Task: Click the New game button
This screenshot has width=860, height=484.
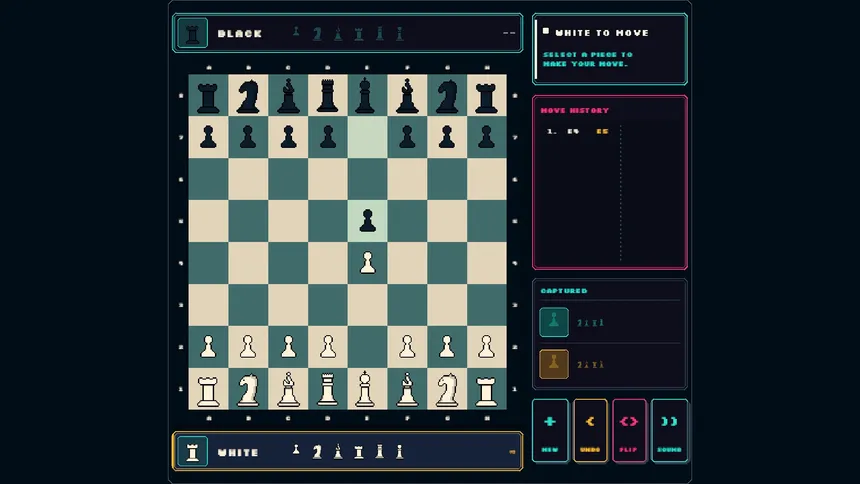Action: click(550, 431)
